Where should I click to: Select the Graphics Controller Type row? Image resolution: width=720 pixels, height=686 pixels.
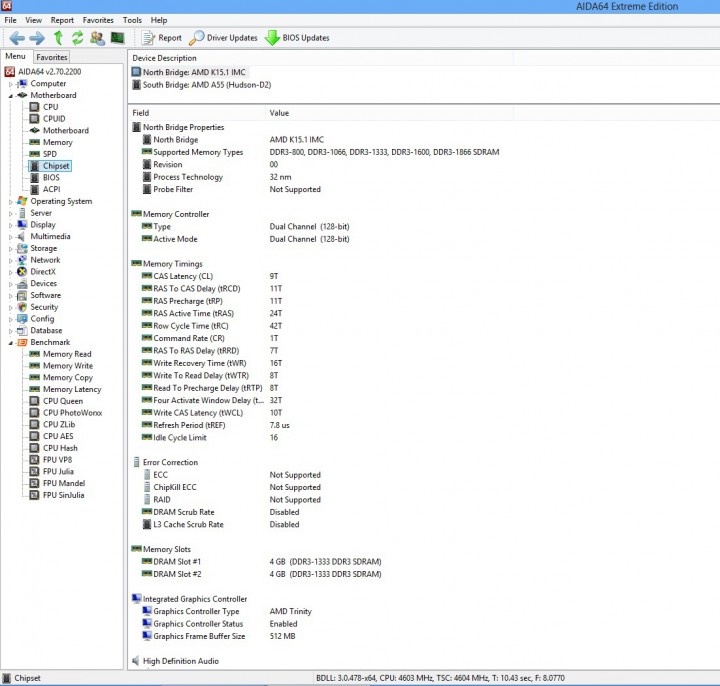coord(226,611)
